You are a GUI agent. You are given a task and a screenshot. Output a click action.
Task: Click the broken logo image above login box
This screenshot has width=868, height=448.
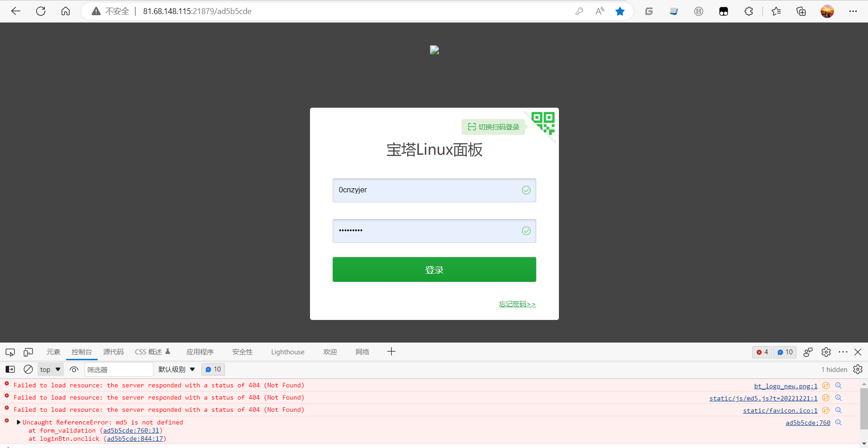[434, 50]
